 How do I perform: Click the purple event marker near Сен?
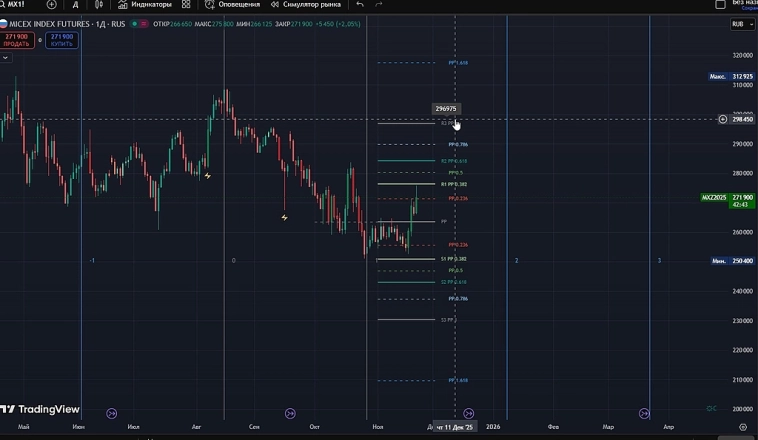pyautogui.click(x=290, y=413)
